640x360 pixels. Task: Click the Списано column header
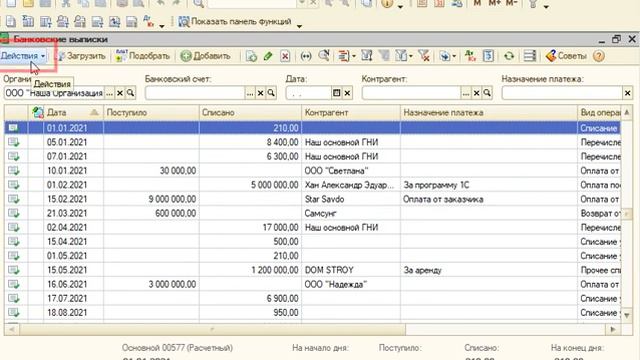pyautogui.click(x=250, y=112)
